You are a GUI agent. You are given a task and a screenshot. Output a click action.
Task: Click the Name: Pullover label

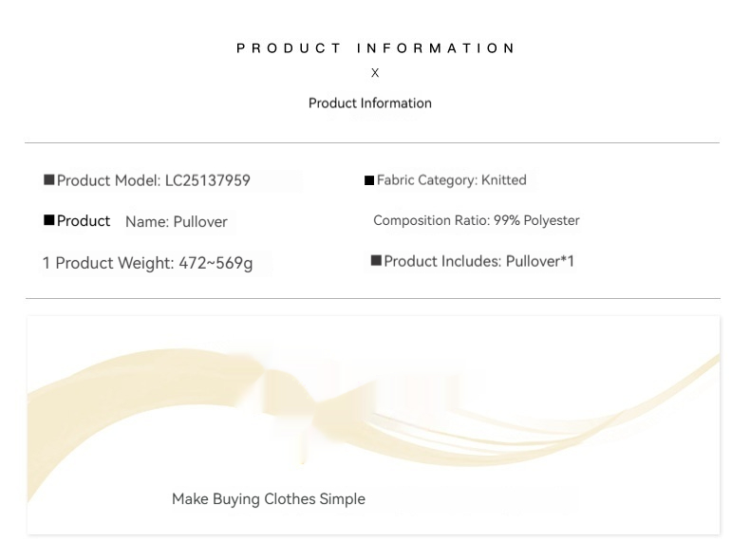[176, 222]
